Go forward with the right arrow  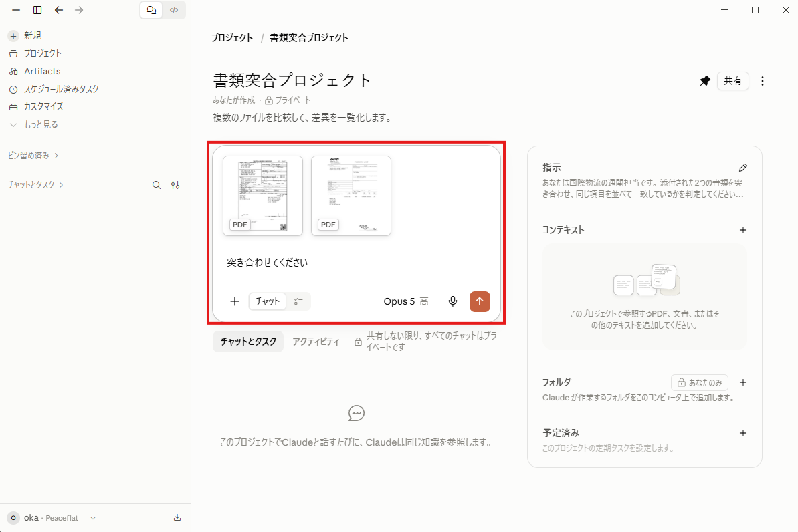(79, 10)
